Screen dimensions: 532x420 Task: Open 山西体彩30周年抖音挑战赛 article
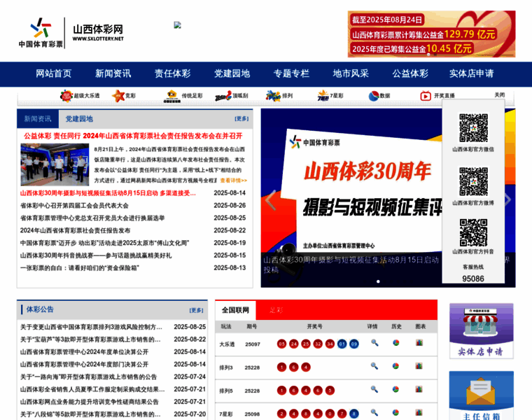pos(96,255)
